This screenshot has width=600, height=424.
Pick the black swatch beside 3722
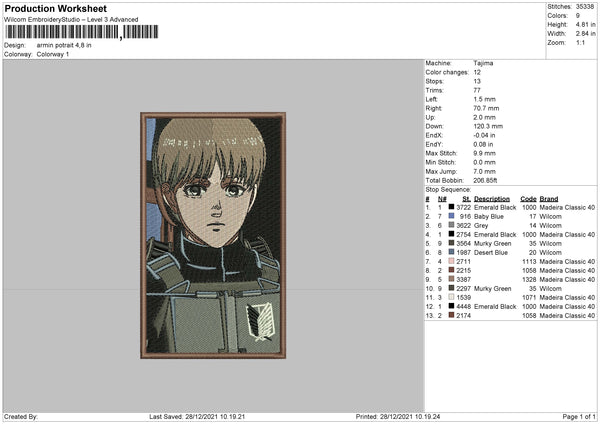451,207
